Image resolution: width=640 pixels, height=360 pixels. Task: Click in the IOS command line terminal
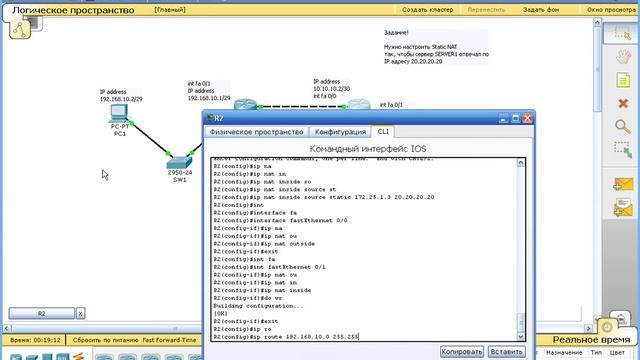tap(364, 249)
